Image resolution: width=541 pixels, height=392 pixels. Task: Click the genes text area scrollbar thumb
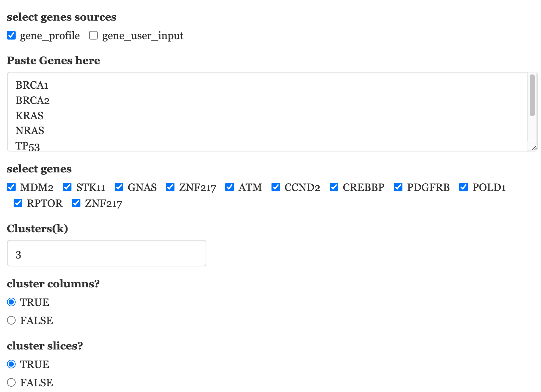click(x=532, y=95)
